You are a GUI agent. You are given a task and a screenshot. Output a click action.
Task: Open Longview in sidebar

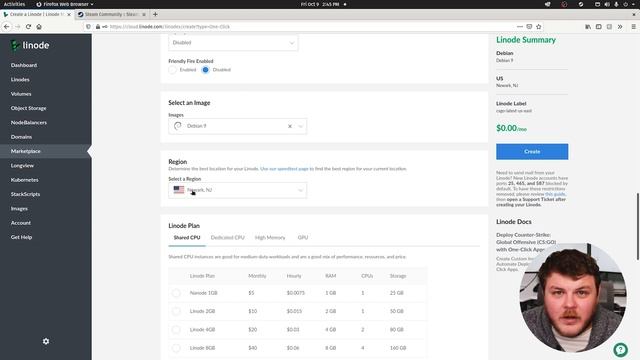(x=22, y=166)
